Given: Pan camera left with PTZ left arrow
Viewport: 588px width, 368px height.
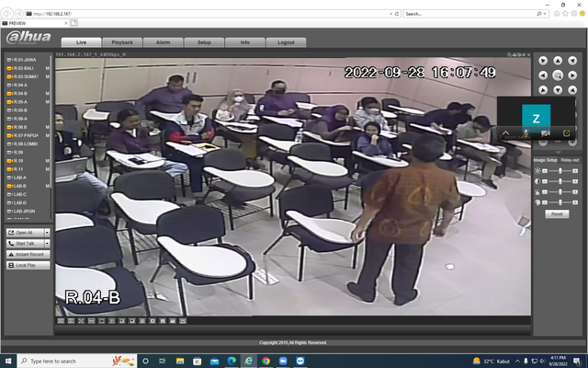Looking at the screenshot, I should point(543,75).
